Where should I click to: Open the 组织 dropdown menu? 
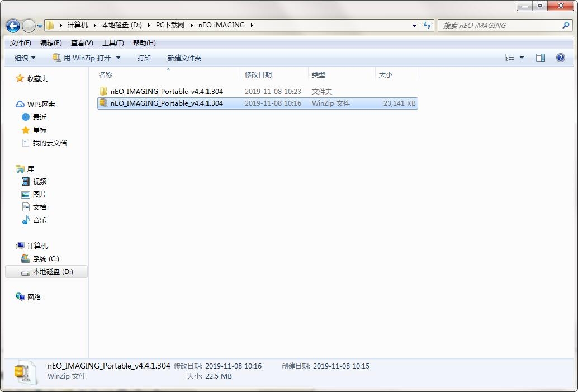(x=25, y=58)
